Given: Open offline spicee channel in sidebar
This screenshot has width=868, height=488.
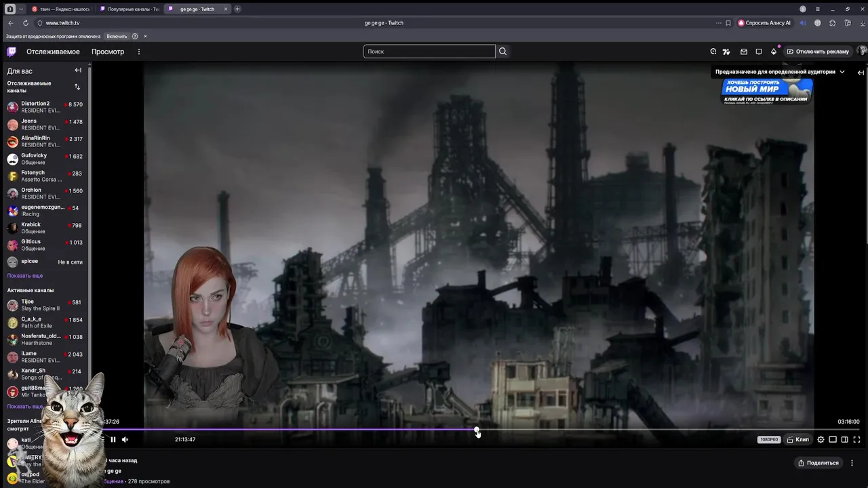Looking at the screenshot, I should coord(45,262).
